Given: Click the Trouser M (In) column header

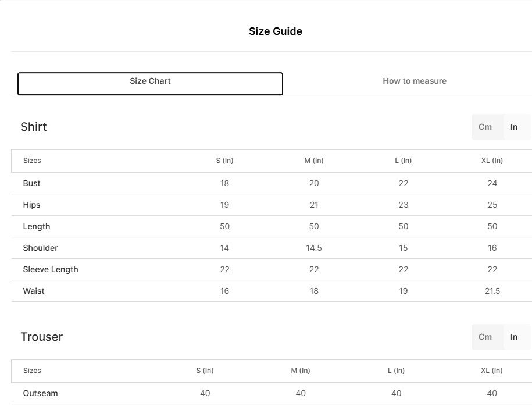Looking at the screenshot, I should coord(301,371).
